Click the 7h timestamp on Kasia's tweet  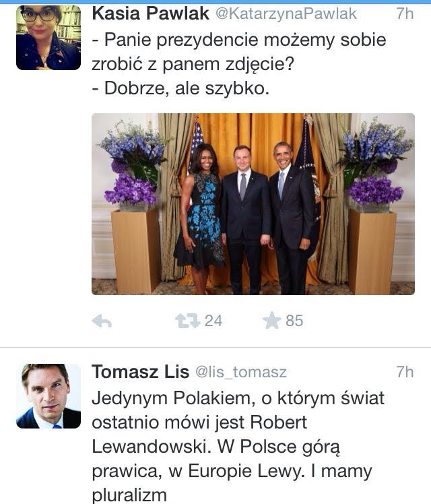405,13
